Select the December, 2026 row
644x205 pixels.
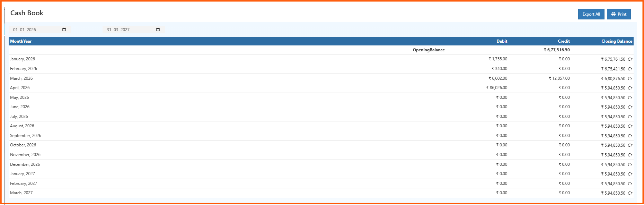(25, 164)
